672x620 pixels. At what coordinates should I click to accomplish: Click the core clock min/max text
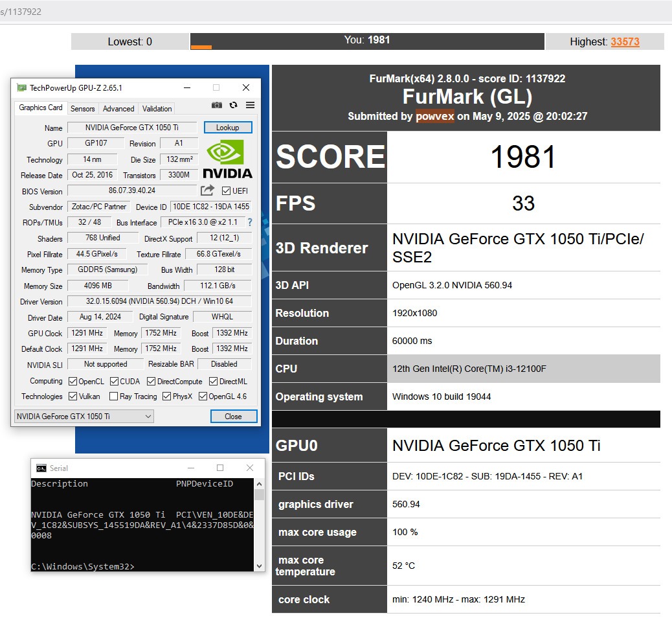(x=458, y=599)
